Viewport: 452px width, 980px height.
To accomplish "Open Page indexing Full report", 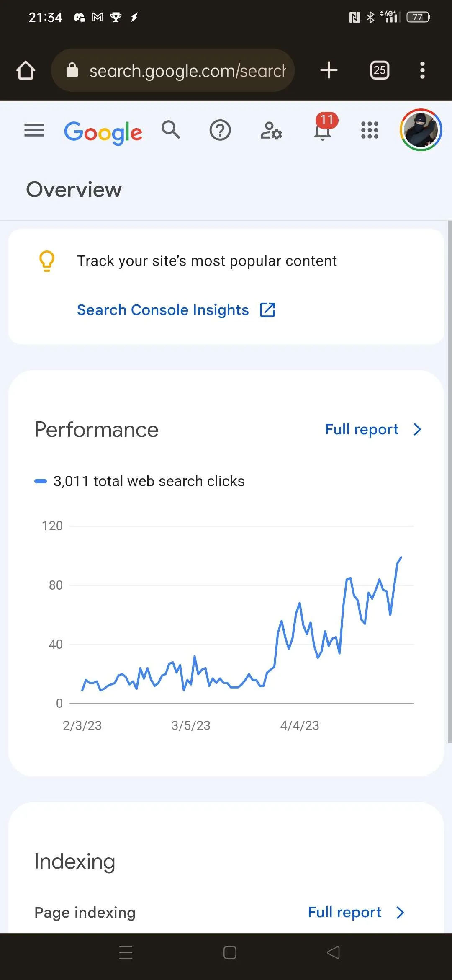I will click(344, 912).
